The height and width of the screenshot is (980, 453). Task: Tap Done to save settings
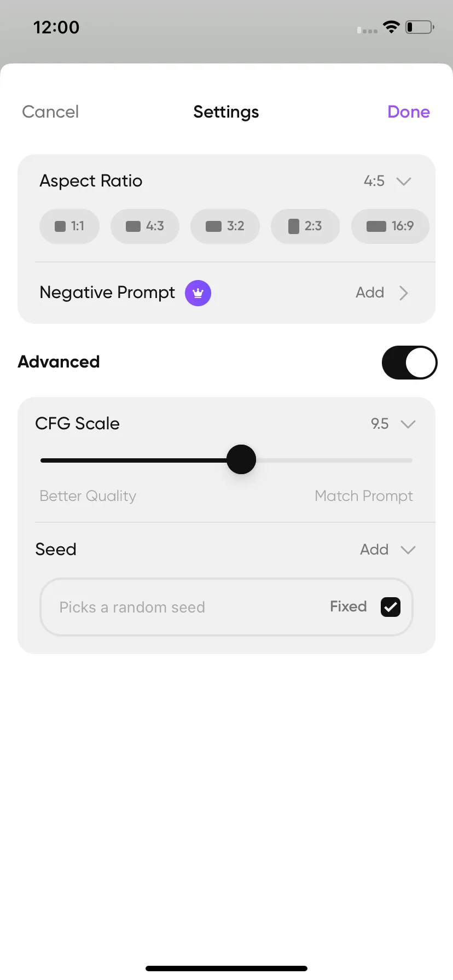[x=409, y=112]
